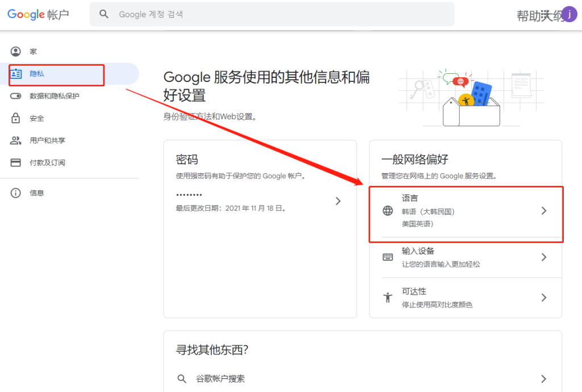
Task: Click the 输入设备 row title
Action: (418, 251)
